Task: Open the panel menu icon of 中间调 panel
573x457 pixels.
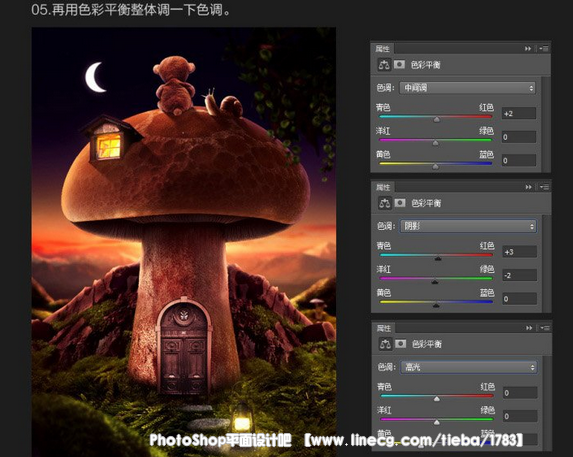Action: tap(544, 48)
